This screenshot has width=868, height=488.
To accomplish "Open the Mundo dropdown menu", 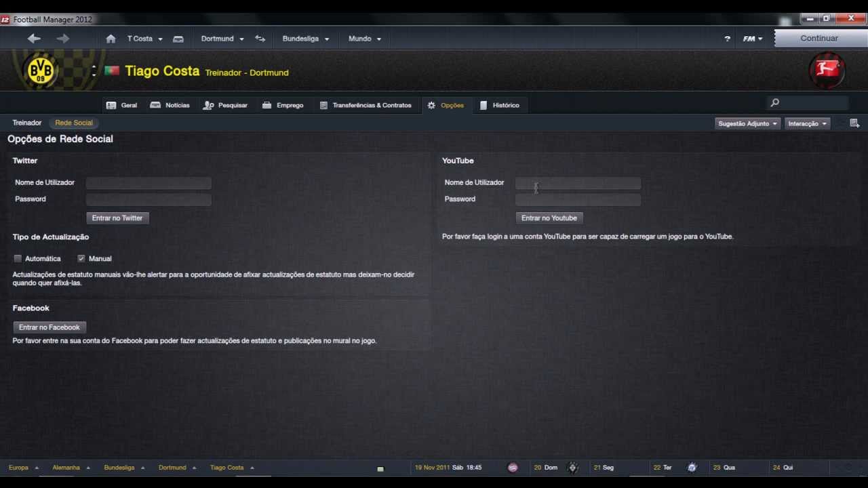I will click(x=365, y=39).
